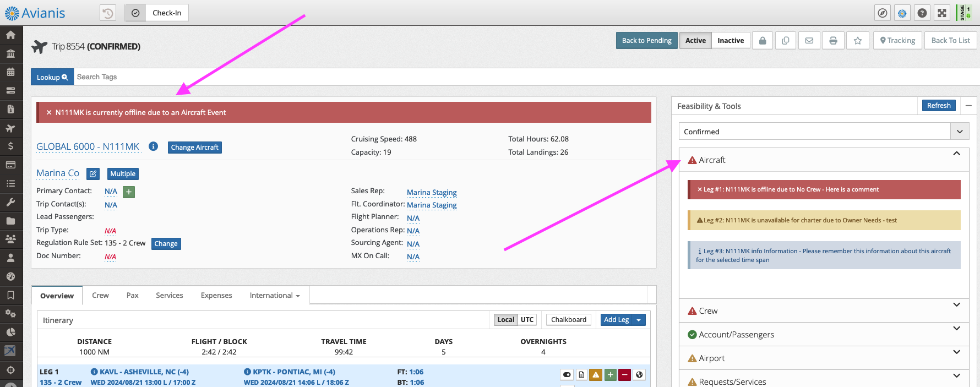Click the globe icon on Leg 1
Screen dimensions: 980x387
[x=639, y=375]
